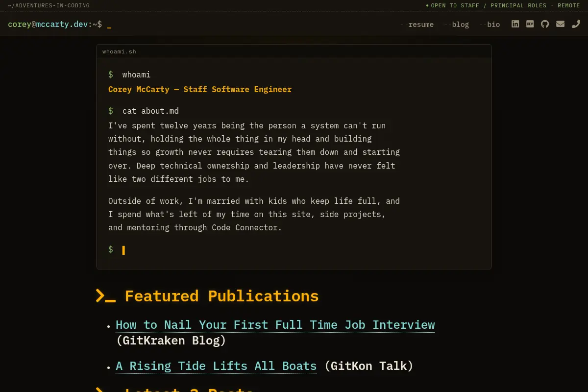Click the whoami command line
Screen dimensions: 588x392
pyautogui.click(x=129, y=74)
